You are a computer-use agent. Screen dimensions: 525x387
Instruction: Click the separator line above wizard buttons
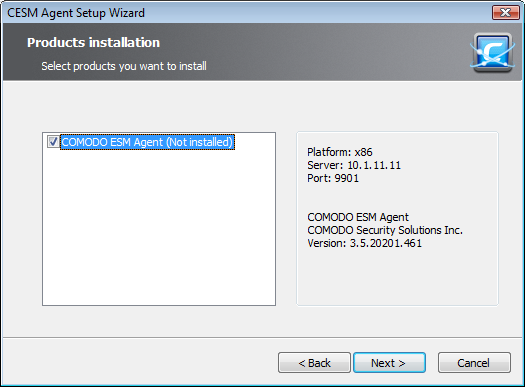pos(262,337)
